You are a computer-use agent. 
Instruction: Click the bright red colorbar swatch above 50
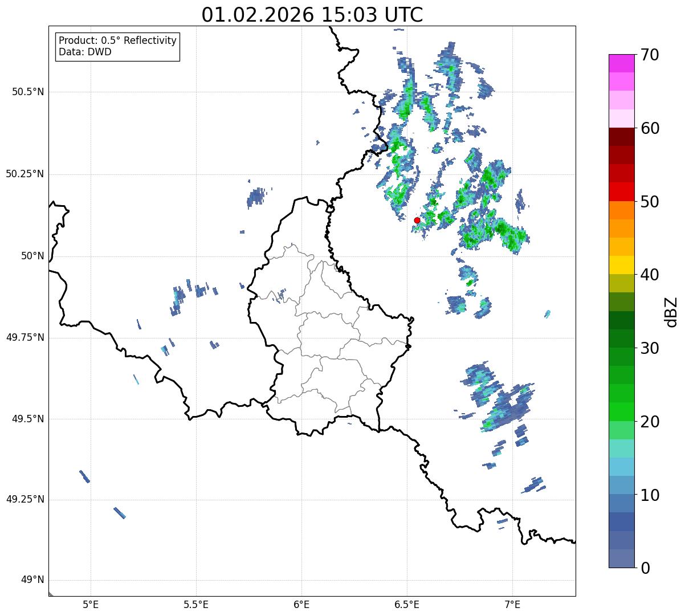622,191
